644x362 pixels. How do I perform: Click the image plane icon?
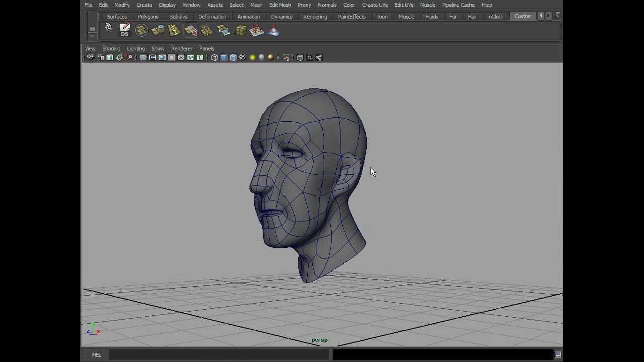pos(119,58)
